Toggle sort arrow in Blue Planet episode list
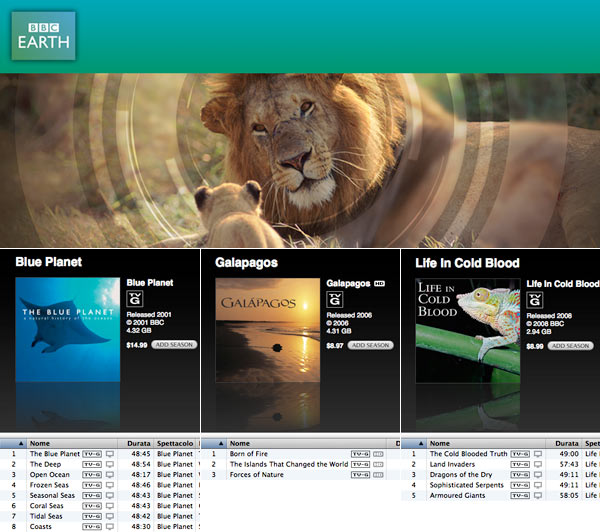The width and height of the screenshot is (600, 532). 20,443
